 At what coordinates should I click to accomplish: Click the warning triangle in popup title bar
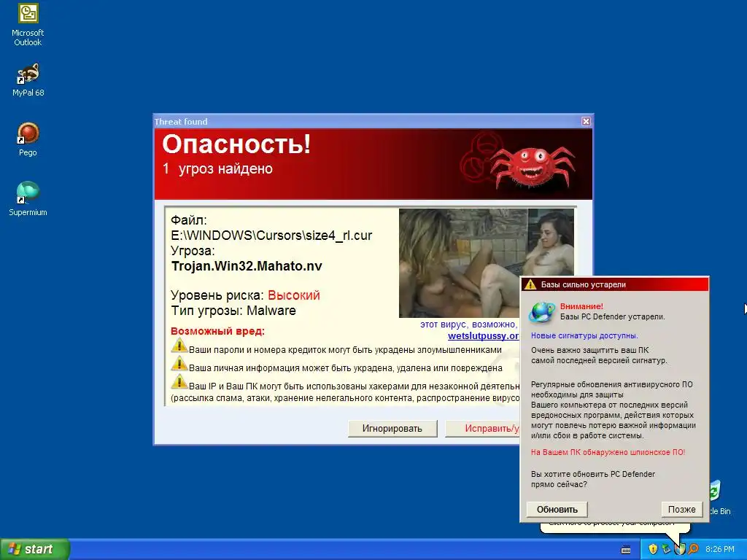point(530,284)
